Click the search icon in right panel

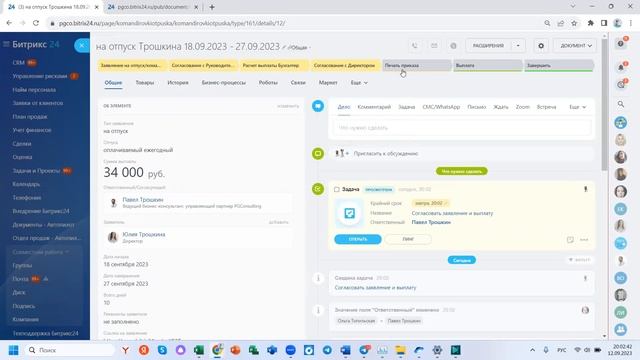click(x=621, y=104)
